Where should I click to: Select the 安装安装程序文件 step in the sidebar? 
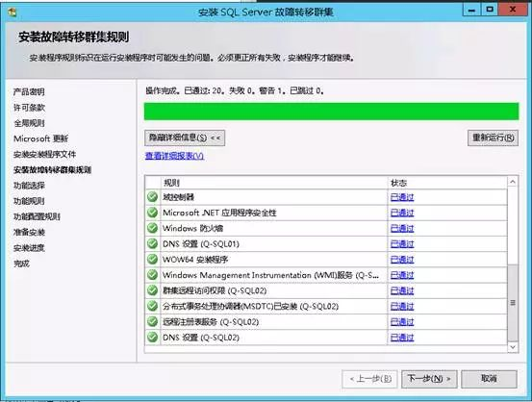(44, 154)
